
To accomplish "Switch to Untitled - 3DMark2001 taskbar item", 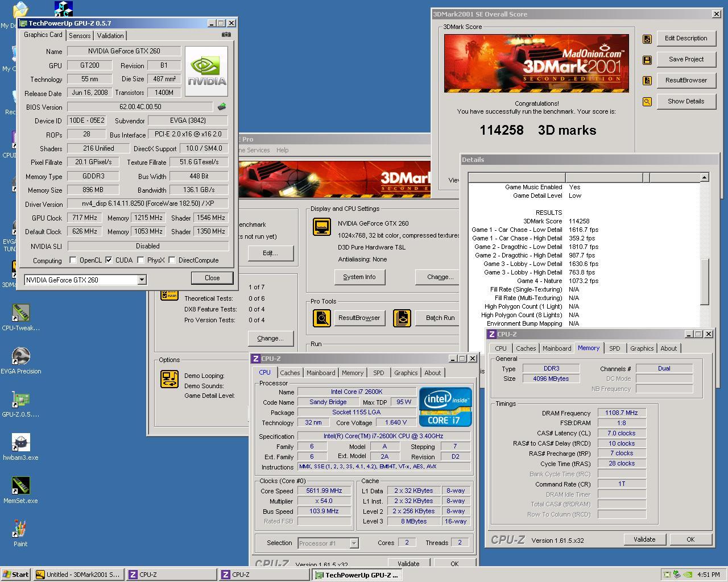I will pyautogui.click(x=78, y=575).
